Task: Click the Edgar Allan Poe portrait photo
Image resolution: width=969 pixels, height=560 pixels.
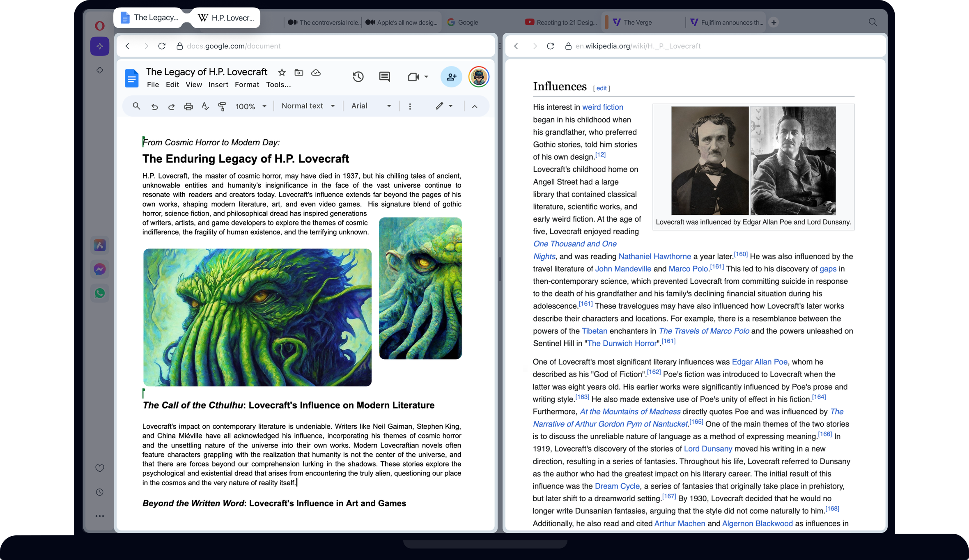Action: coord(710,161)
